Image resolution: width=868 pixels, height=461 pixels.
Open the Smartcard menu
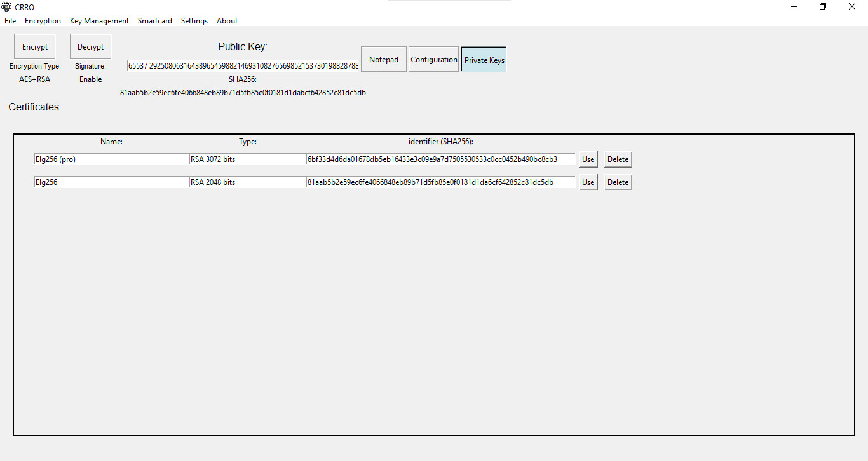[155, 21]
